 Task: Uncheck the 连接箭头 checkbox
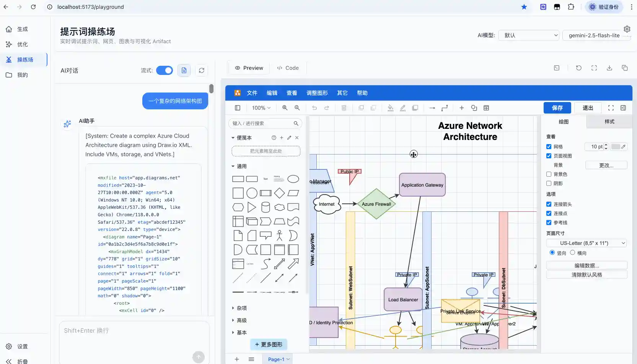click(x=549, y=204)
